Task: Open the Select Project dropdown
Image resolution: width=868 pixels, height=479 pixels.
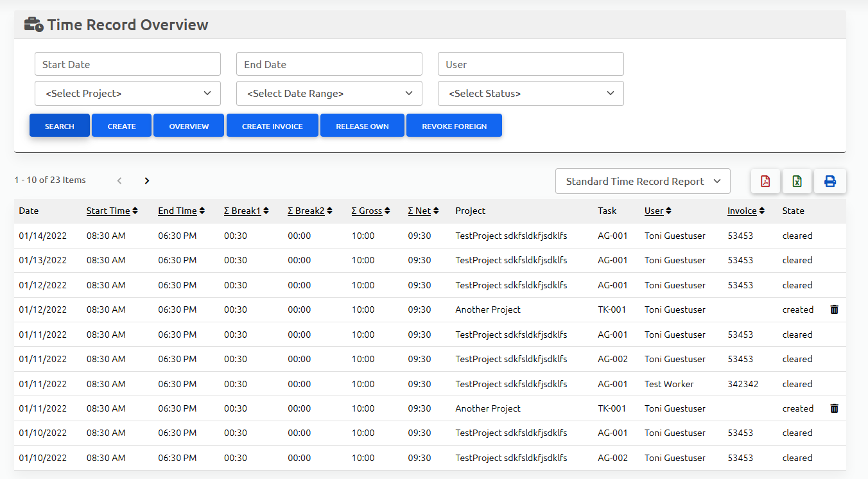Action: (128, 94)
